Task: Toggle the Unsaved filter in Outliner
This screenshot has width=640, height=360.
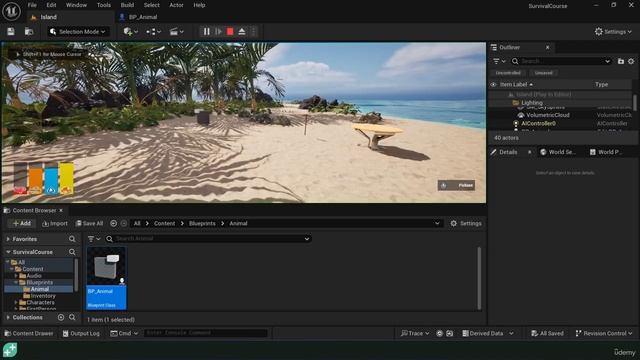Action: point(544,73)
